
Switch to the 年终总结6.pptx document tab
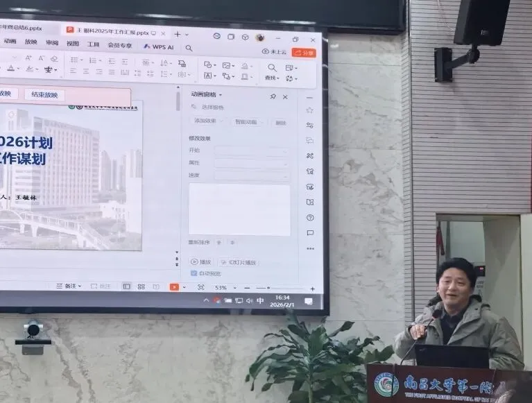click(21, 28)
